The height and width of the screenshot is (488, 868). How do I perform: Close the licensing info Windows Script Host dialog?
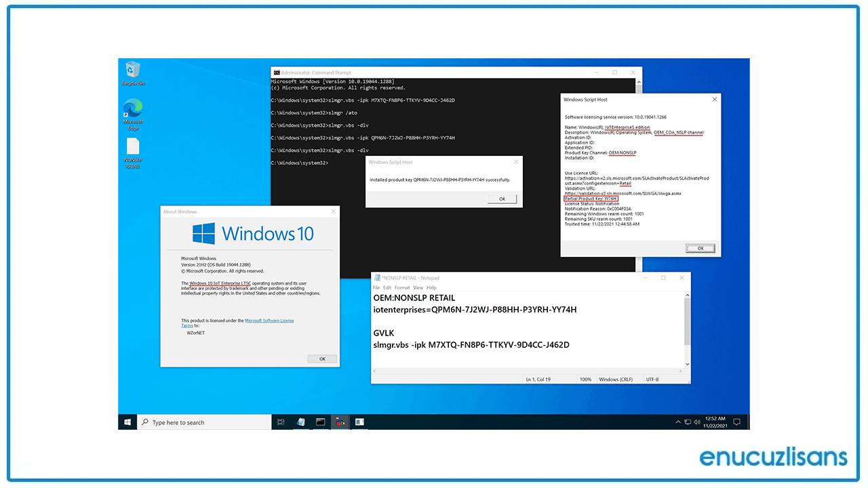714,99
